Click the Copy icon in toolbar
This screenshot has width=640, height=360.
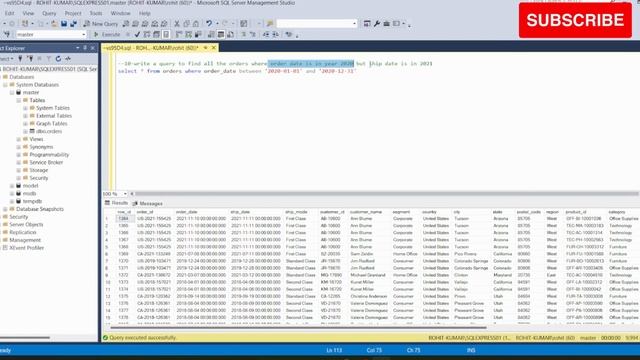(x=187, y=24)
